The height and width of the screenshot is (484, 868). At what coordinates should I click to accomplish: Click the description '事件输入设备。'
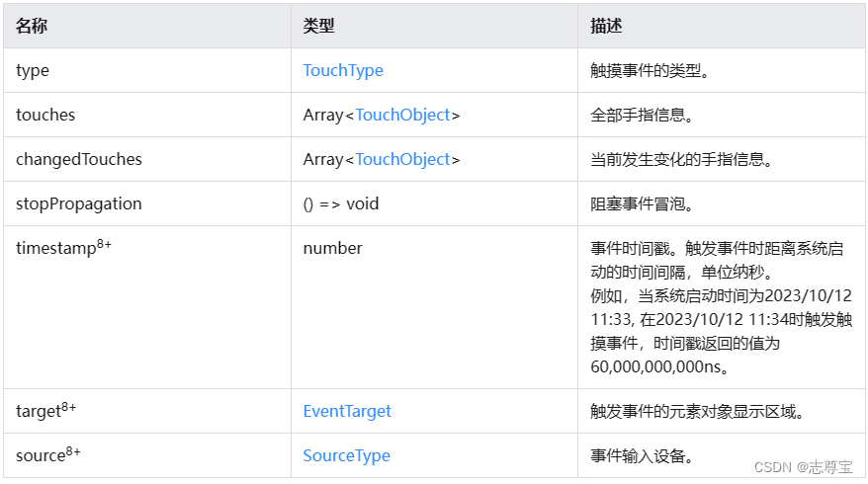pos(643,455)
